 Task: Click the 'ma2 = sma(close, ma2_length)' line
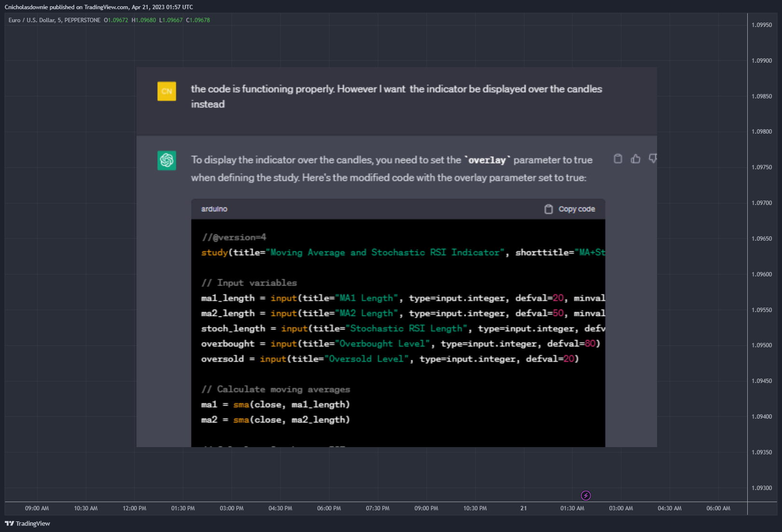(275, 420)
